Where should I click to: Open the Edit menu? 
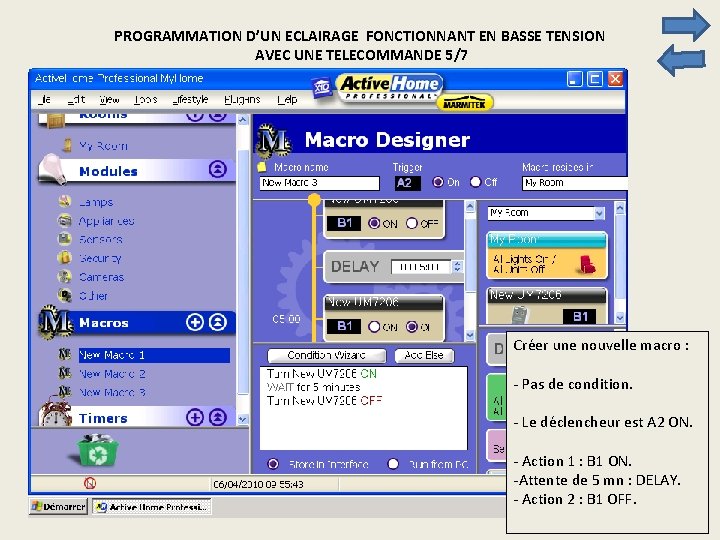[76, 99]
